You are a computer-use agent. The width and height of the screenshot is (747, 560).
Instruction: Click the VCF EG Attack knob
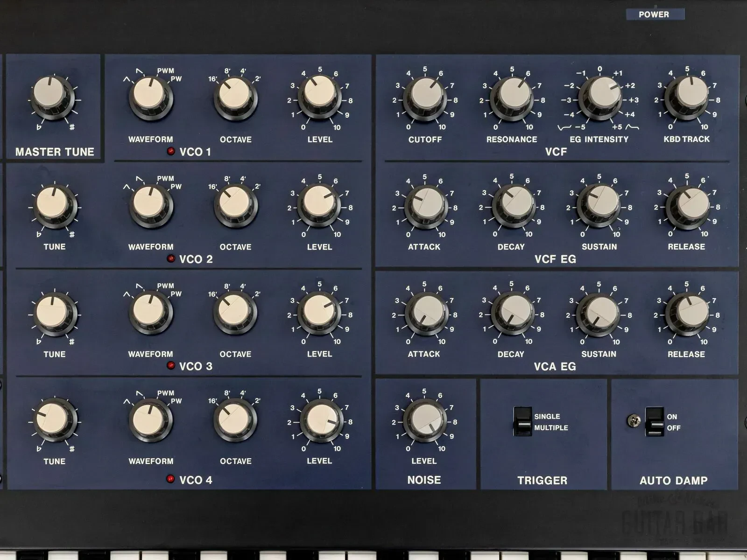point(424,204)
